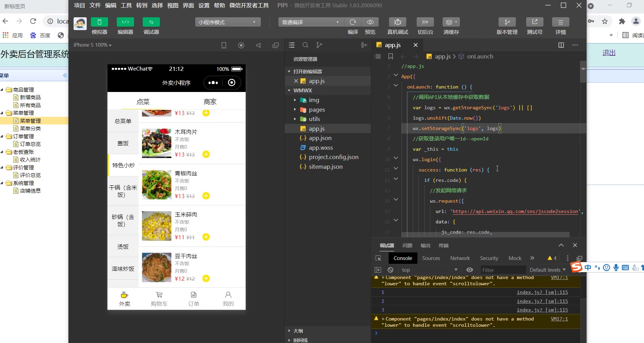Toggle the simulator mute speaker icon
The image size is (644, 343).
pos(258,45)
